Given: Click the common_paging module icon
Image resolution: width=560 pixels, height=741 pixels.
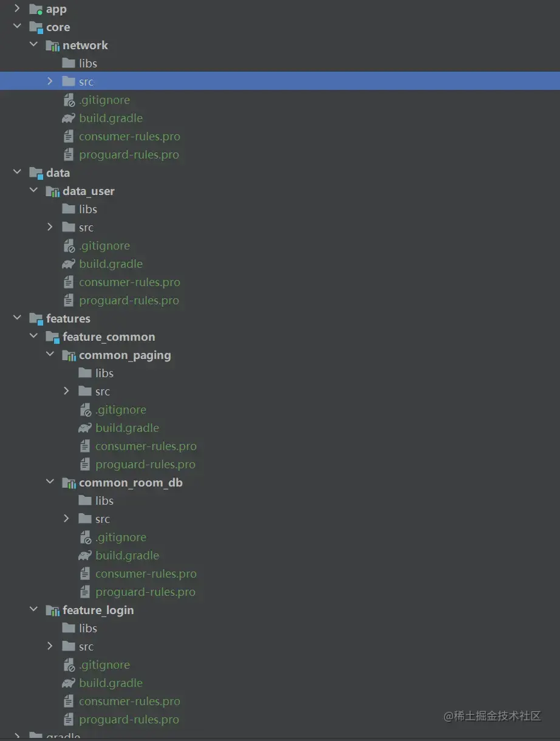Looking at the screenshot, I should (x=69, y=355).
